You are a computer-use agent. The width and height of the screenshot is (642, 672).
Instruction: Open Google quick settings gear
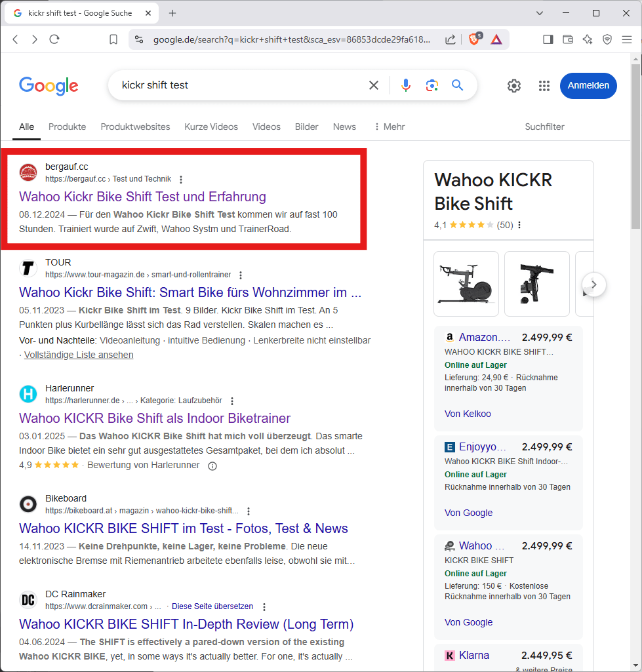514,86
